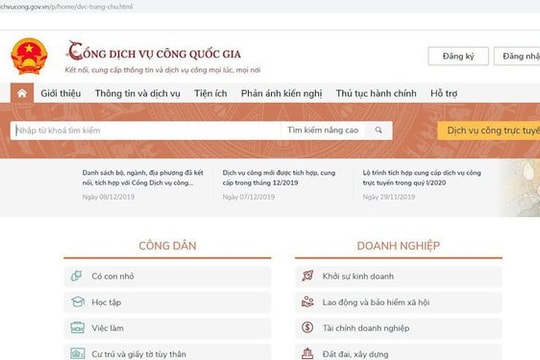540x360 pixels.
Task: Click the national emblem logo
Action: coord(29,56)
